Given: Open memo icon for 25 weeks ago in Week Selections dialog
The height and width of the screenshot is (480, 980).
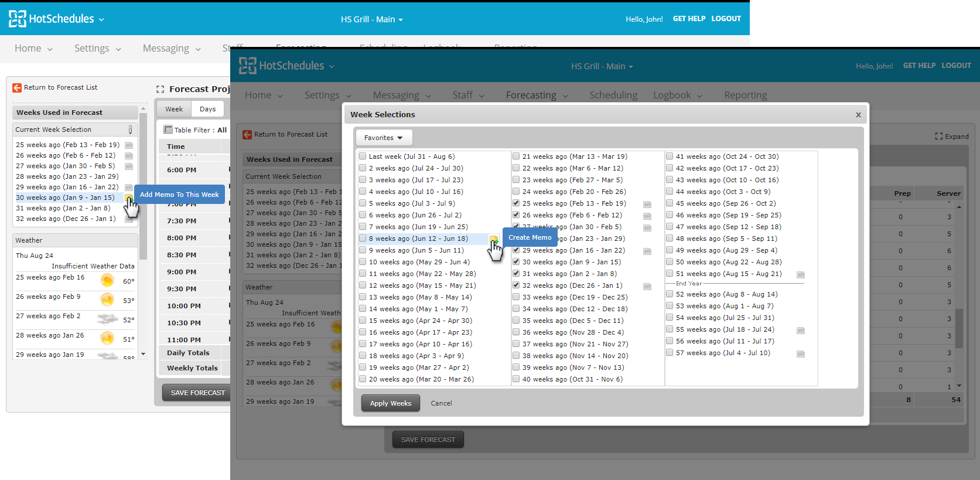Looking at the screenshot, I should [x=647, y=205].
